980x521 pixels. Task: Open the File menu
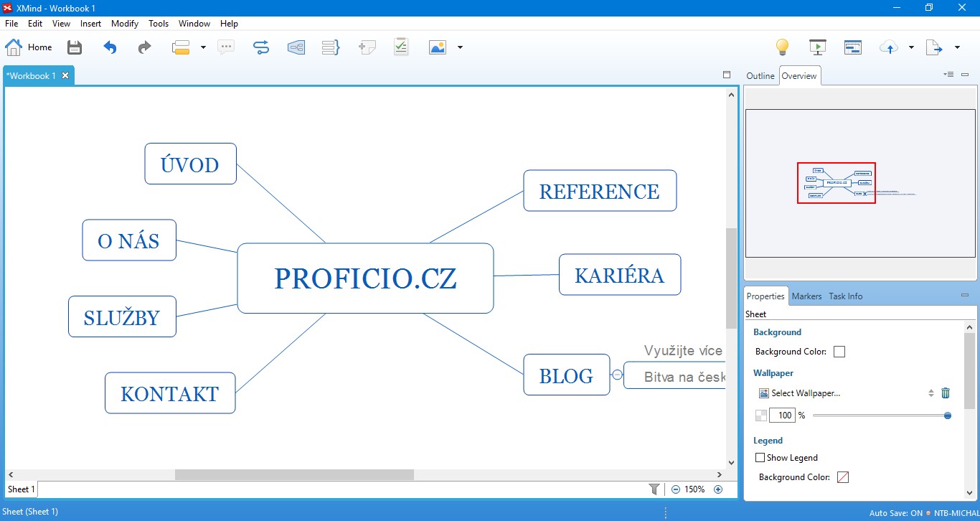11,24
